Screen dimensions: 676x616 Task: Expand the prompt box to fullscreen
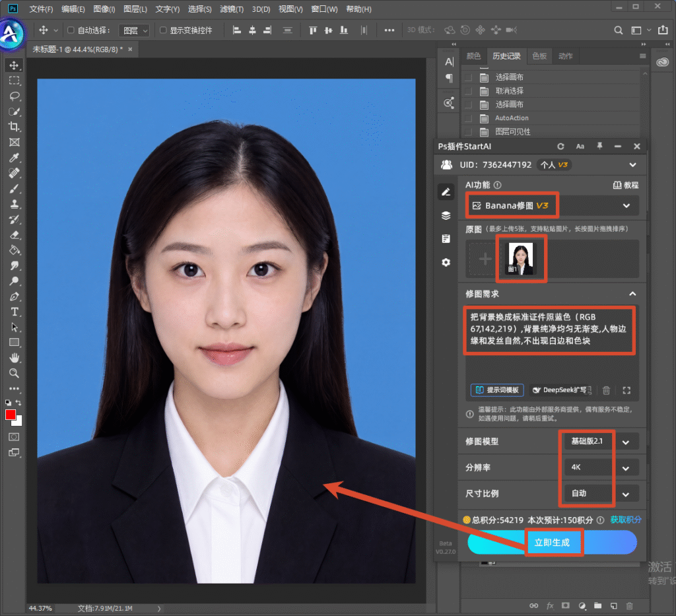626,391
